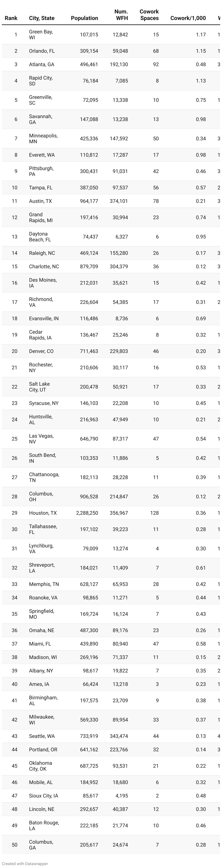Sort table by Rank column header
The image size is (222, 868).
click(x=11, y=18)
